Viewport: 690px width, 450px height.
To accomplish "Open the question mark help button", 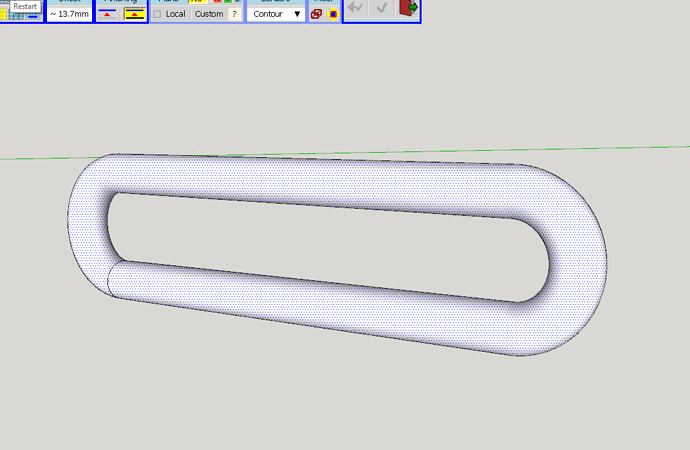I will point(235,14).
